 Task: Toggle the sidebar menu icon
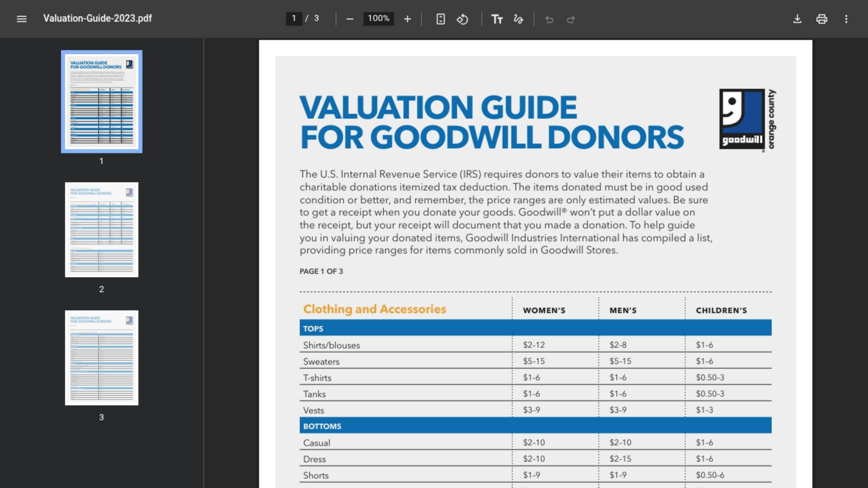[x=22, y=19]
